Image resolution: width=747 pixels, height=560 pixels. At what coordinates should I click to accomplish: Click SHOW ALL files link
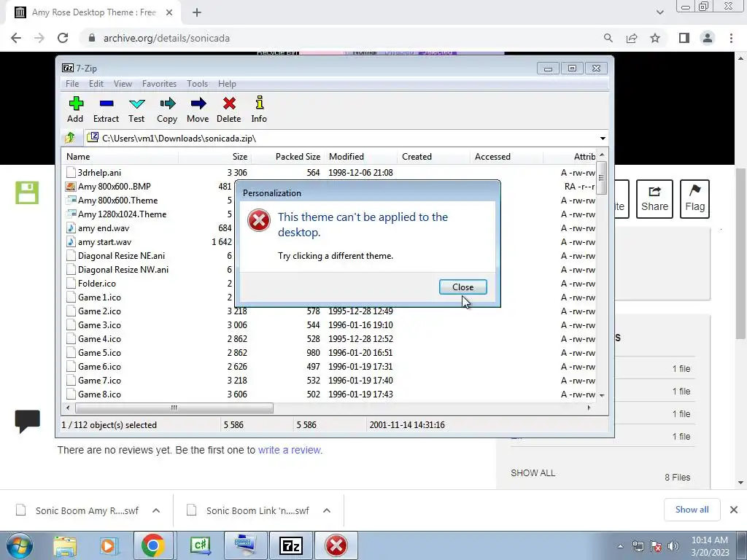(x=533, y=472)
